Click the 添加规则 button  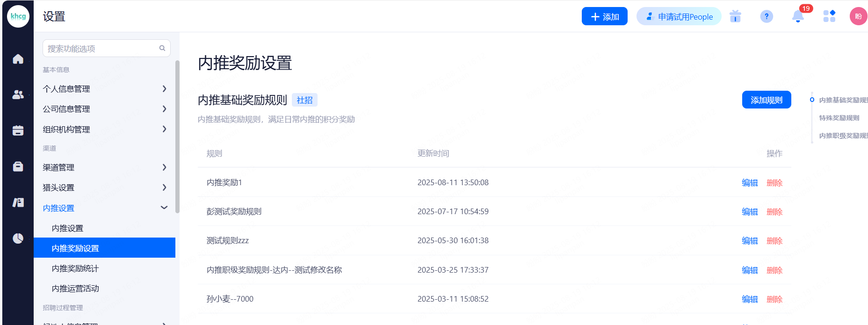(x=766, y=100)
